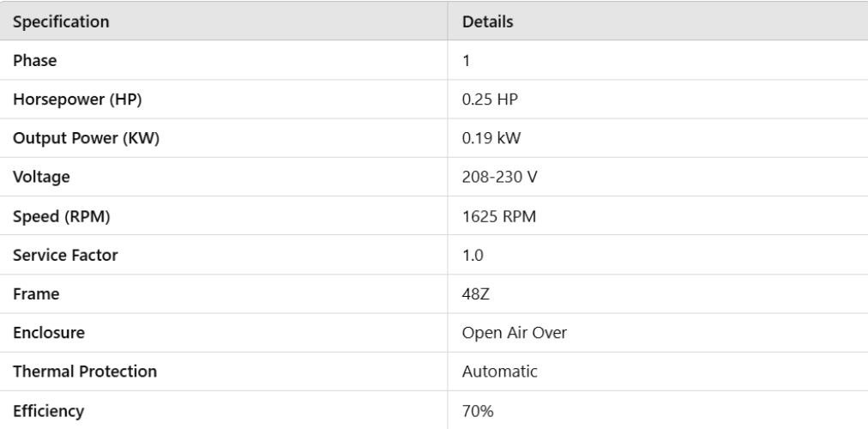This screenshot has width=868, height=429.
Task: Click the Horsepower (HP) label
Action: 77,100
